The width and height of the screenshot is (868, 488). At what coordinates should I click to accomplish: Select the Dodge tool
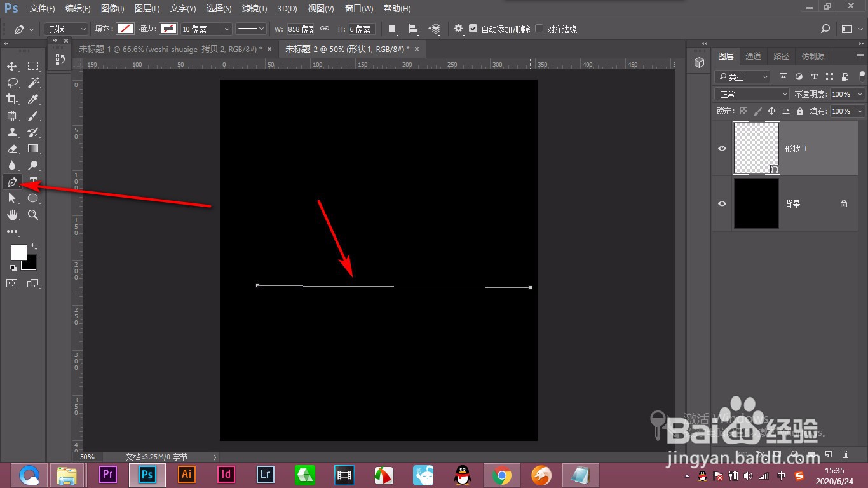coord(33,165)
